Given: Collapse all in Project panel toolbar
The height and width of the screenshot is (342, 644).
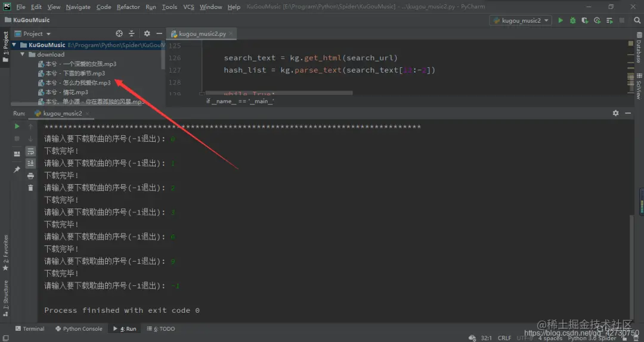Looking at the screenshot, I should (x=131, y=34).
